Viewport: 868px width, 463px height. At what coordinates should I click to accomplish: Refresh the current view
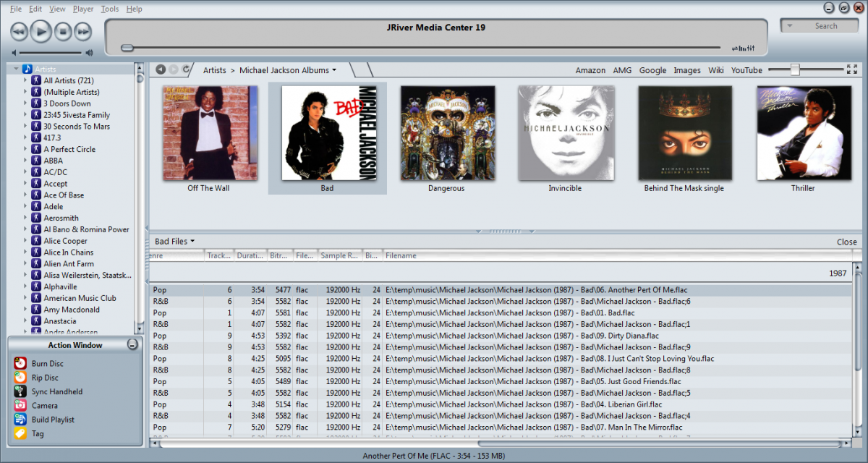click(x=186, y=69)
